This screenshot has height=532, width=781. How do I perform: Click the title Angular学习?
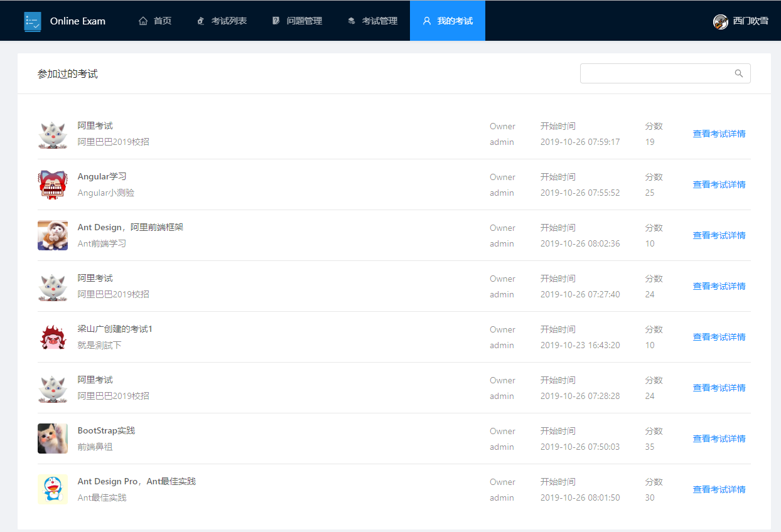(x=102, y=176)
